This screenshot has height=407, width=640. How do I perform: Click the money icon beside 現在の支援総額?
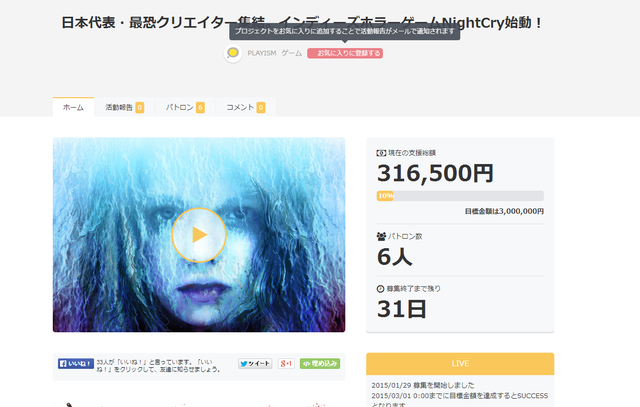point(381,153)
